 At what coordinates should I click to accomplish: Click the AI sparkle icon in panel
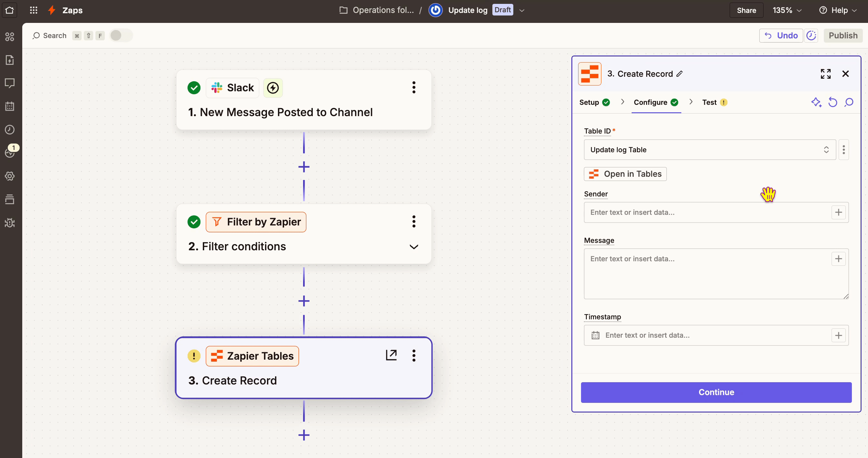tap(816, 102)
